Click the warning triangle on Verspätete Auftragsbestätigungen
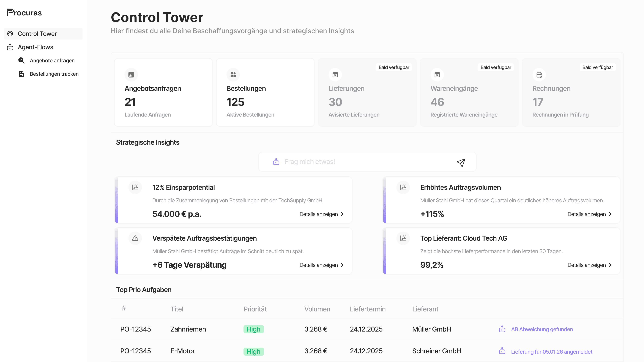644x362 pixels. click(x=135, y=238)
